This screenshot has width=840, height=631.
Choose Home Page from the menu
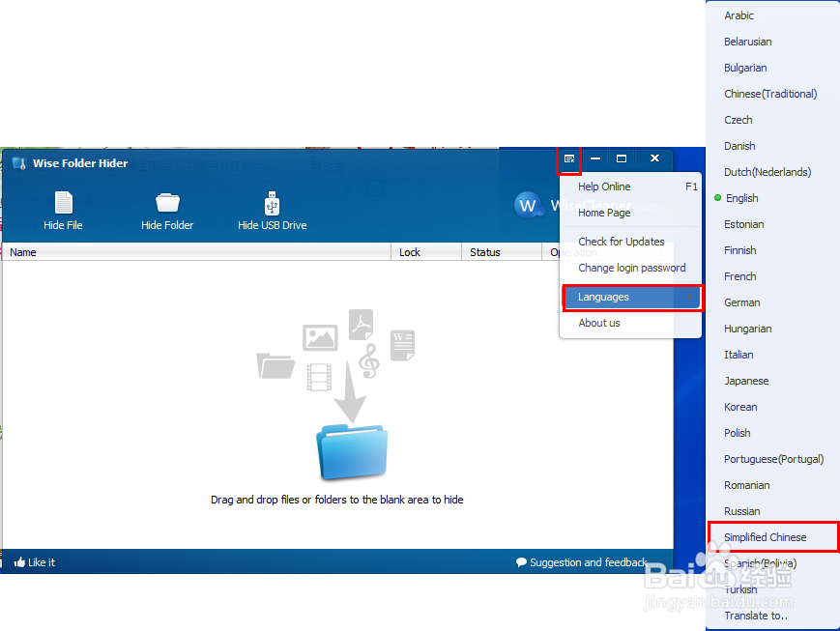(x=630, y=213)
